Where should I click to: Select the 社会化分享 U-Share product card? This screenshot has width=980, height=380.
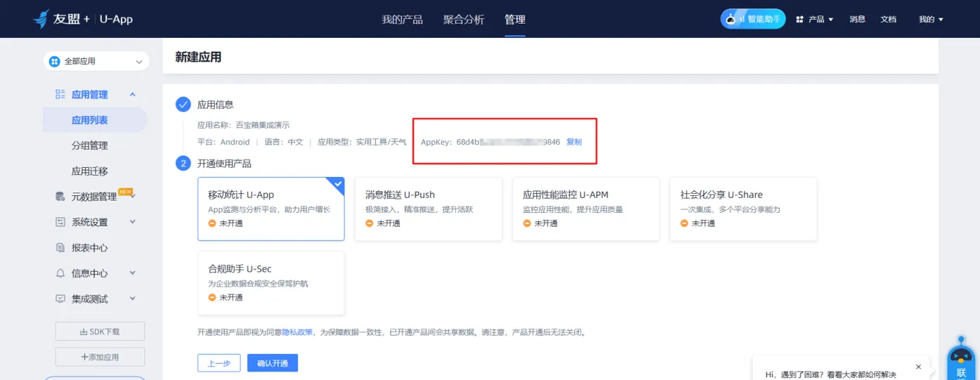click(743, 209)
